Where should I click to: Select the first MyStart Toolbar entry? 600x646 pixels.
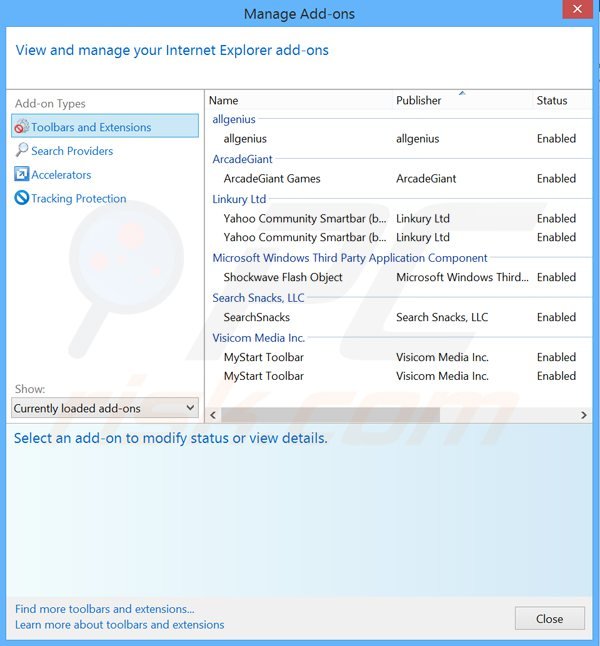coord(399,357)
